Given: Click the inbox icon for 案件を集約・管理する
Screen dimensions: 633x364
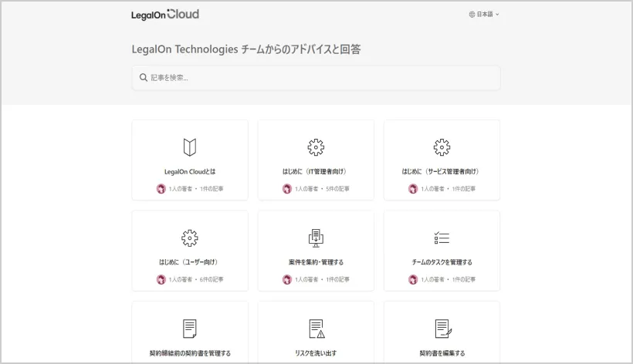Looking at the screenshot, I should [x=316, y=238].
